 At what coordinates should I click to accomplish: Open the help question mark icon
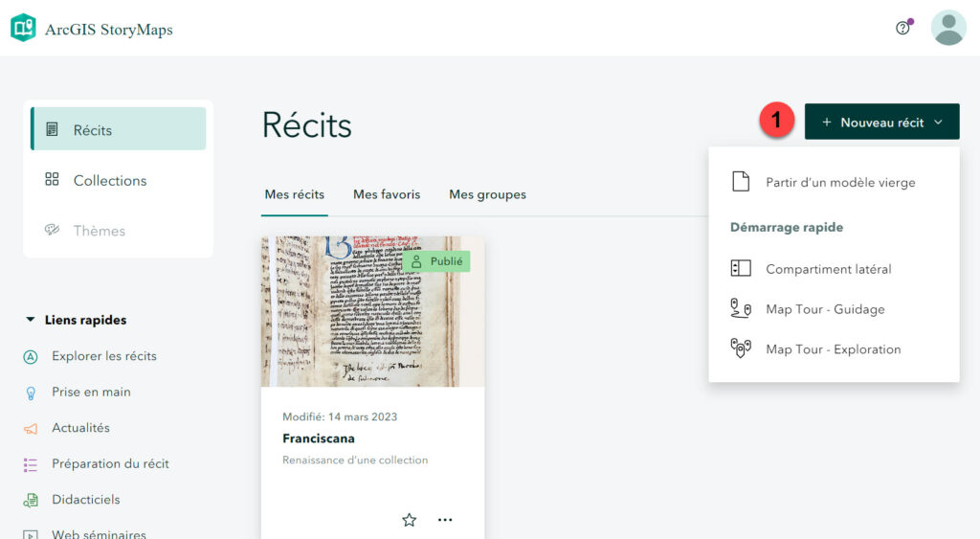pyautogui.click(x=902, y=28)
